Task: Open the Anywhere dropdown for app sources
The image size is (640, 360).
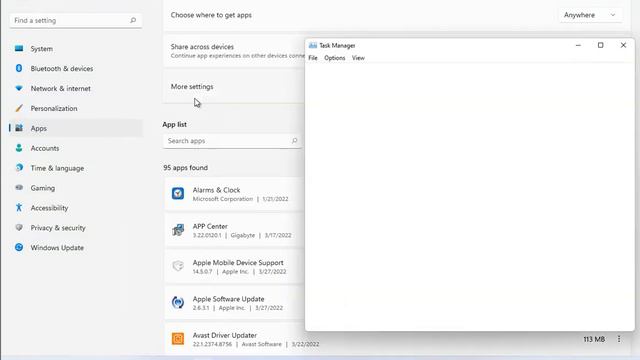Action: point(590,15)
